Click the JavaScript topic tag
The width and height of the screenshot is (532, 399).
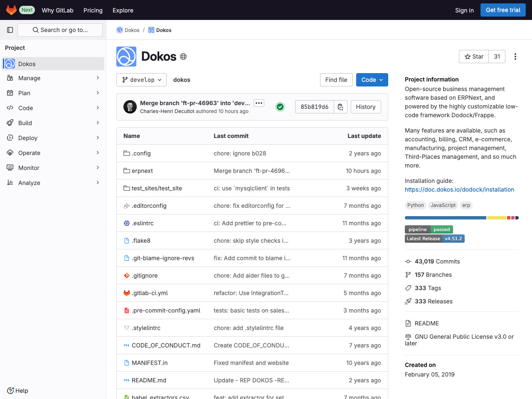443,205
